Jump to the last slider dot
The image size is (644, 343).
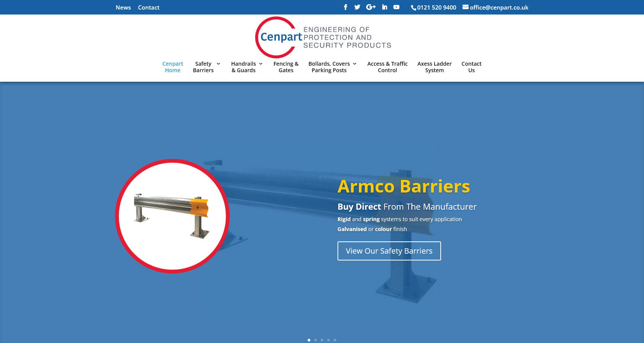pyautogui.click(x=335, y=340)
